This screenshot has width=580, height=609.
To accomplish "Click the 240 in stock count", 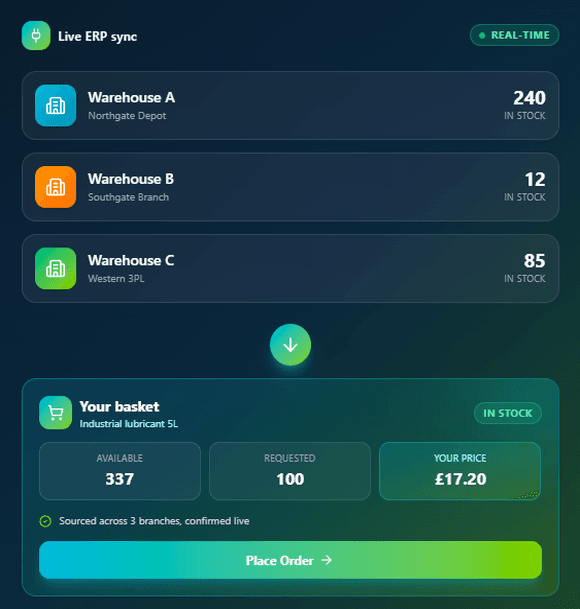I will click(529, 97).
